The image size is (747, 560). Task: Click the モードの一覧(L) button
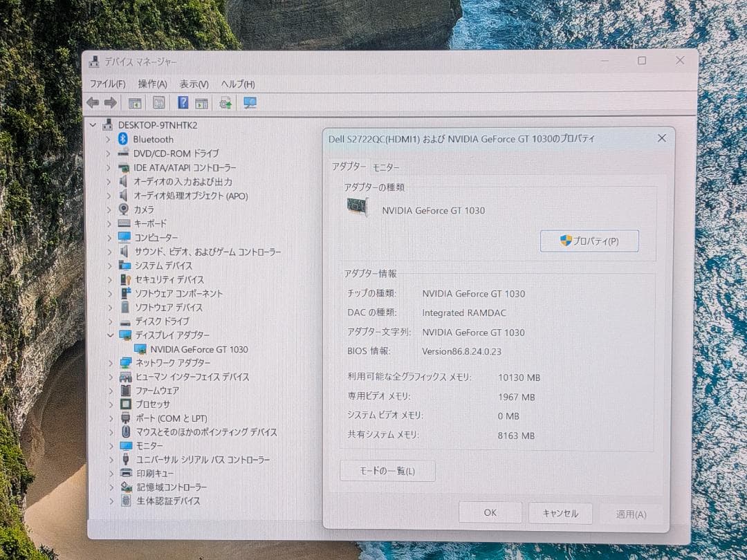(387, 470)
